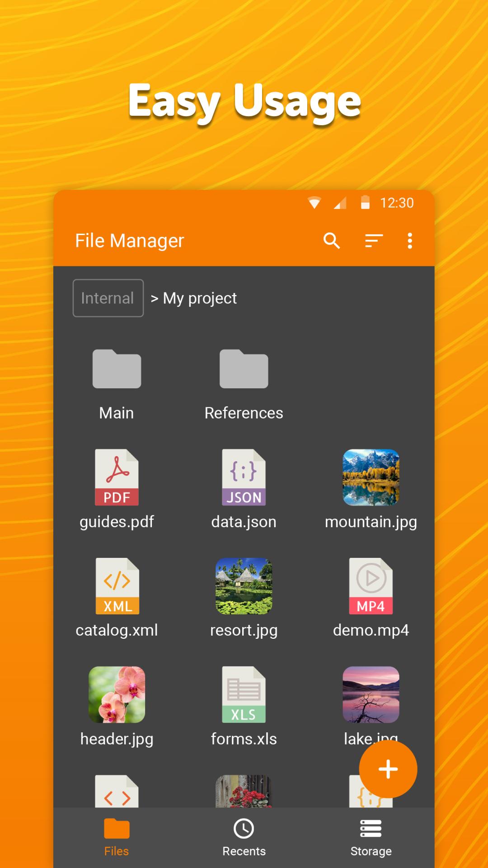Select the My project breadcrumb
This screenshot has height=868, width=488.
199,298
